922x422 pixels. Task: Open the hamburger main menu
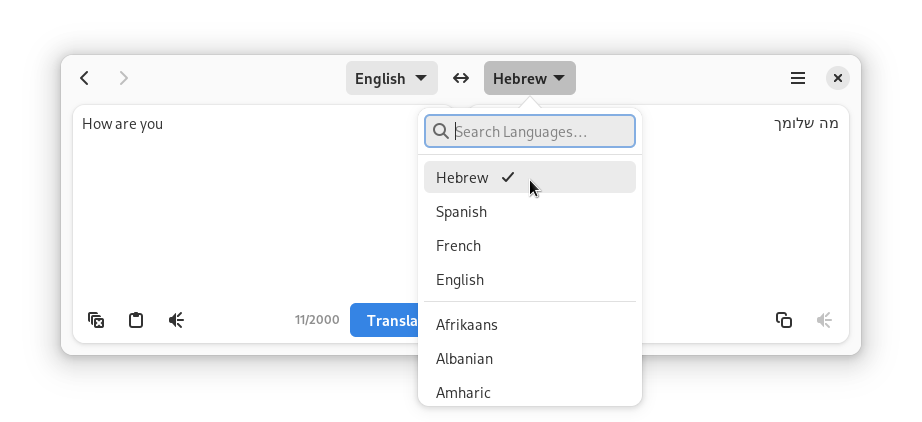tap(798, 78)
